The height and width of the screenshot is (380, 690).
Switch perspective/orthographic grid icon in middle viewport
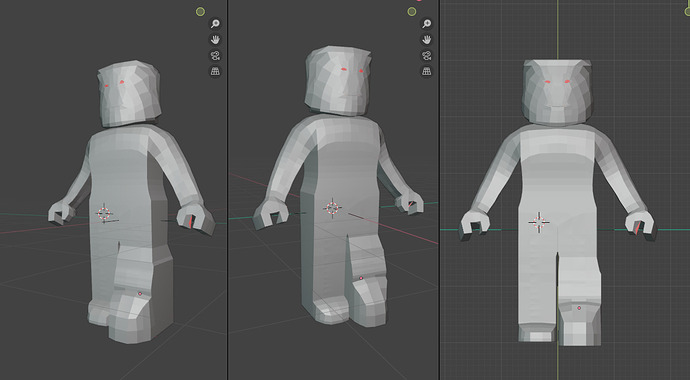(x=426, y=71)
